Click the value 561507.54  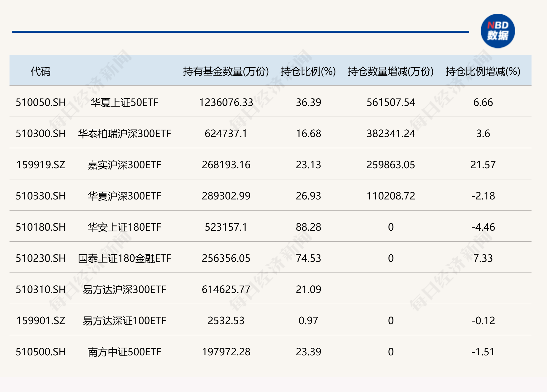[x=391, y=102]
